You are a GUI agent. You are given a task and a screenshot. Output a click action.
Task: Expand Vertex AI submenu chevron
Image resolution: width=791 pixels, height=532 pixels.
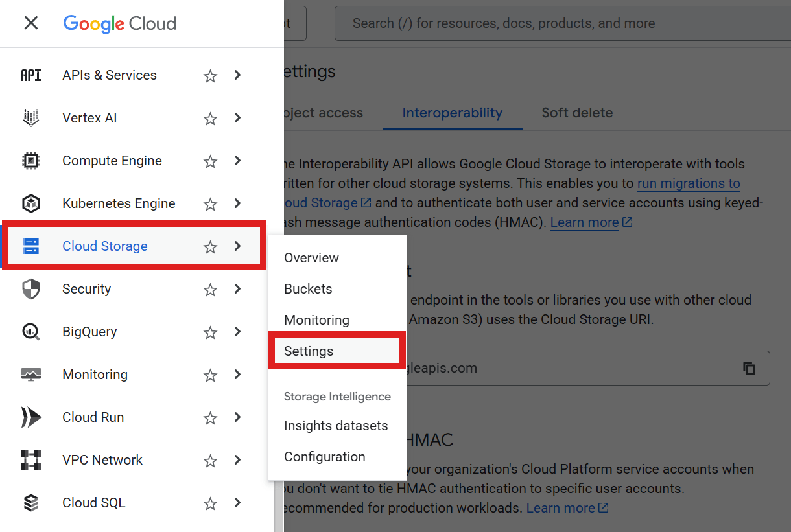coord(237,118)
